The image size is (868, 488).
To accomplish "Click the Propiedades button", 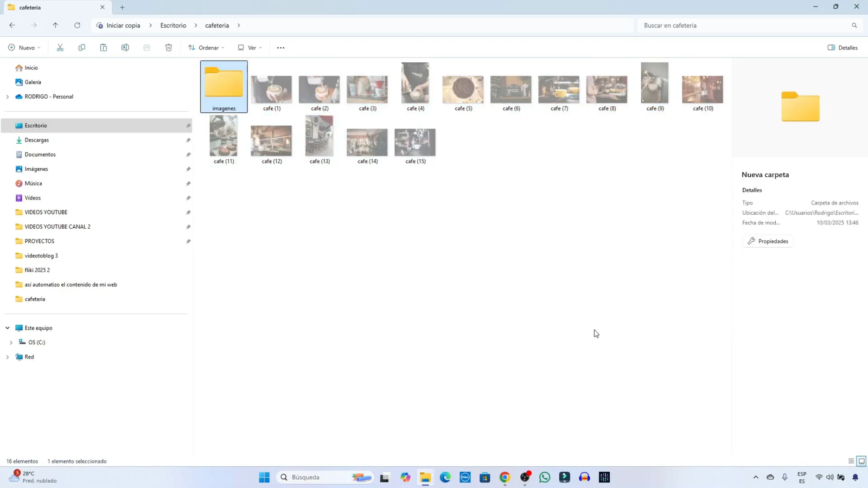I will pos(768,241).
